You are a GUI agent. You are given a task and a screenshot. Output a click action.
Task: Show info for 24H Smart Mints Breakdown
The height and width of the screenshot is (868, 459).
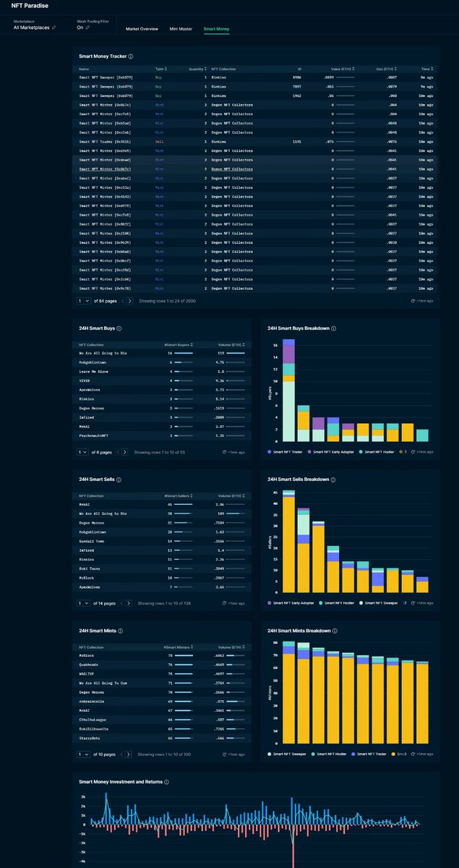click(x=334, y=631)
